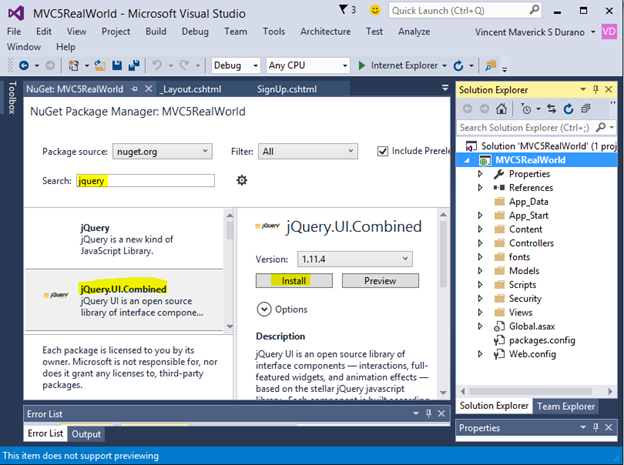Click the VD user account avatar
Image resolution: width=624 pixels, height=465 pixels.
click(x=609, y=31)
